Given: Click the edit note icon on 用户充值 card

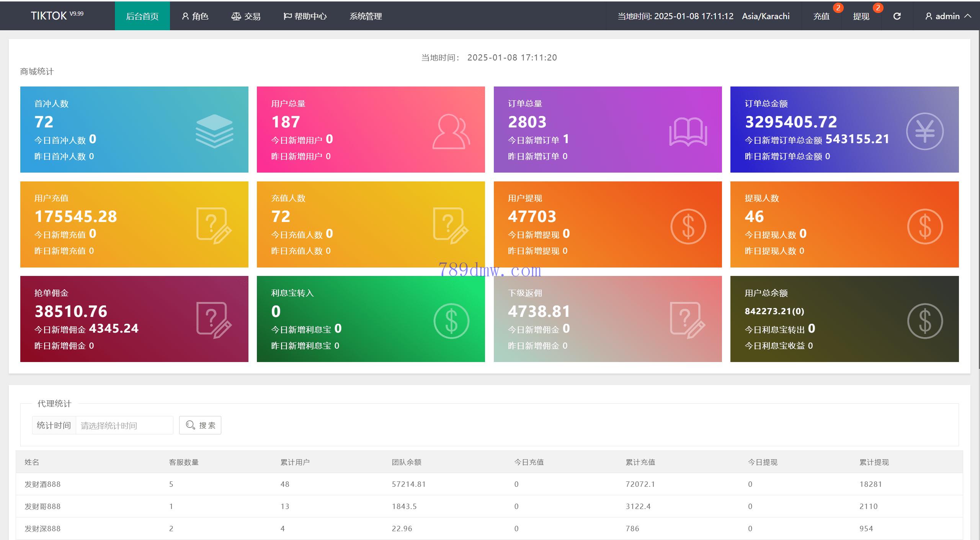Looking at the screenshot, I should pos(214,225).
